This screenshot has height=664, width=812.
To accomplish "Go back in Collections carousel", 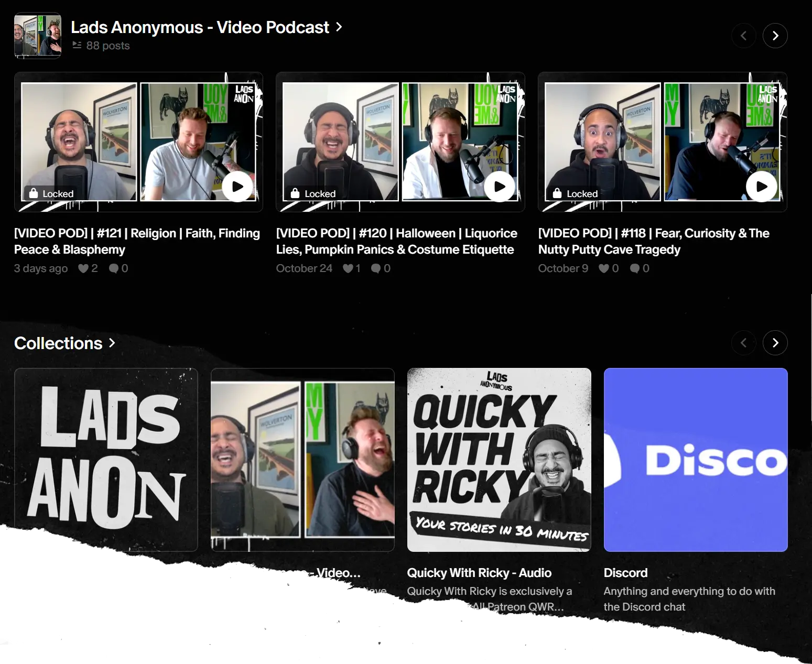I will pyautogui.click(x=743, y=343).
